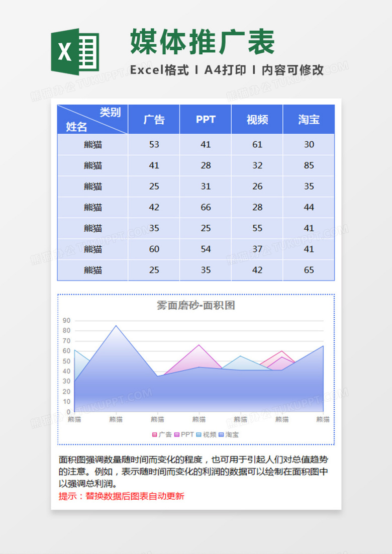Screen dimensions: 392x554
Task: Select the 41 cell in 广告 column
Action: click(x=154, y=165)
